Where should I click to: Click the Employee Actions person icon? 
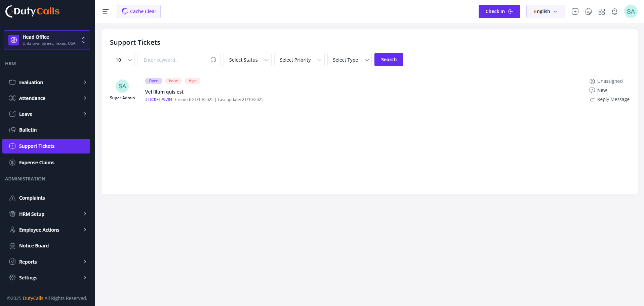12,230
